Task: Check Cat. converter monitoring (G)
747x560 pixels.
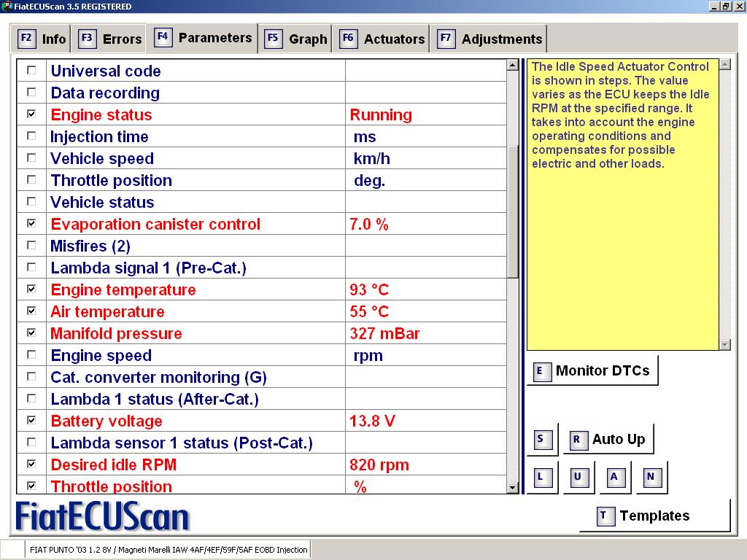Action: coord(31,377)
